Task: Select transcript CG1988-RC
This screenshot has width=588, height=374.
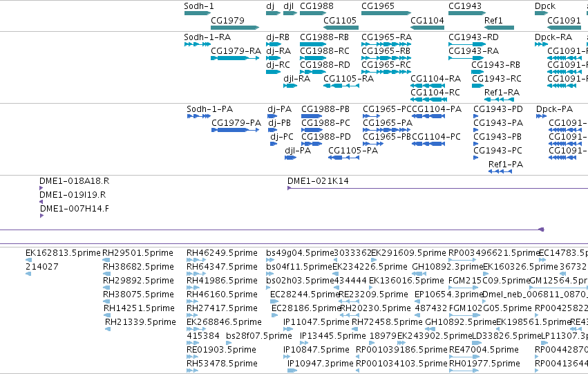Action: 313,58
